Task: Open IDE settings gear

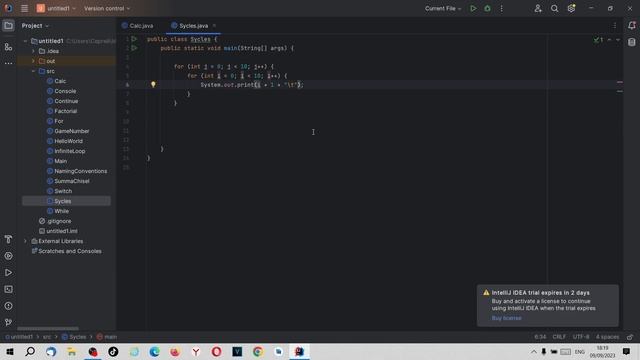Action: click(x=571, y=8)
